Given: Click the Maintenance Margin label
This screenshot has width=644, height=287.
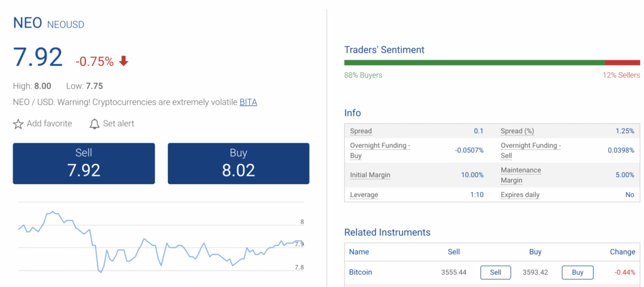Looking at the screenshot, I should click(x=521, y=175).
